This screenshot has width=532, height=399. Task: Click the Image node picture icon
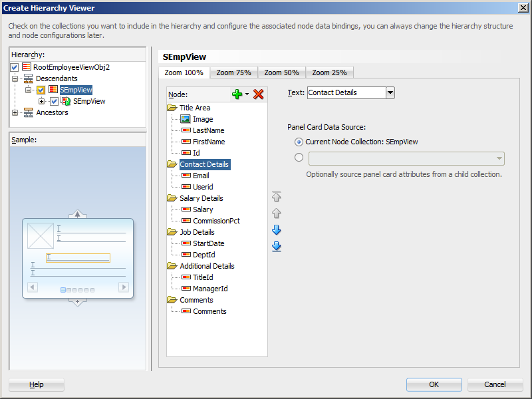[186, 119]
